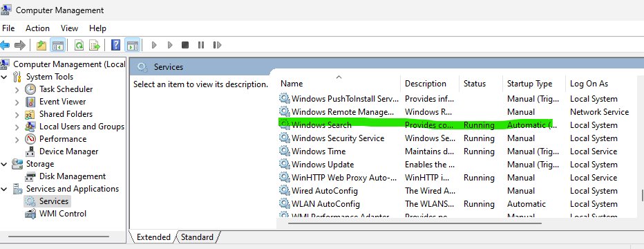
Task: Click Network Service logon for Remote Management
Action: [599, 112]
